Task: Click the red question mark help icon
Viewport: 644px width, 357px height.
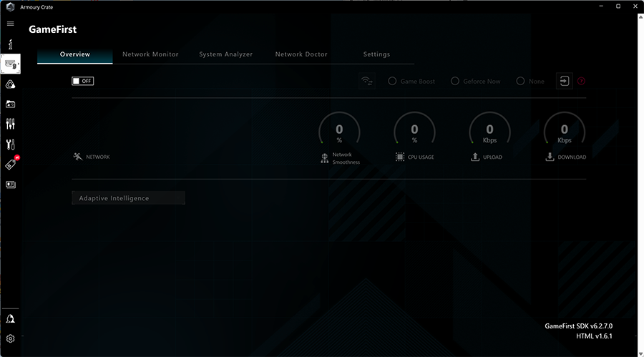Action: pyautogui.click(x=581, y=81)
